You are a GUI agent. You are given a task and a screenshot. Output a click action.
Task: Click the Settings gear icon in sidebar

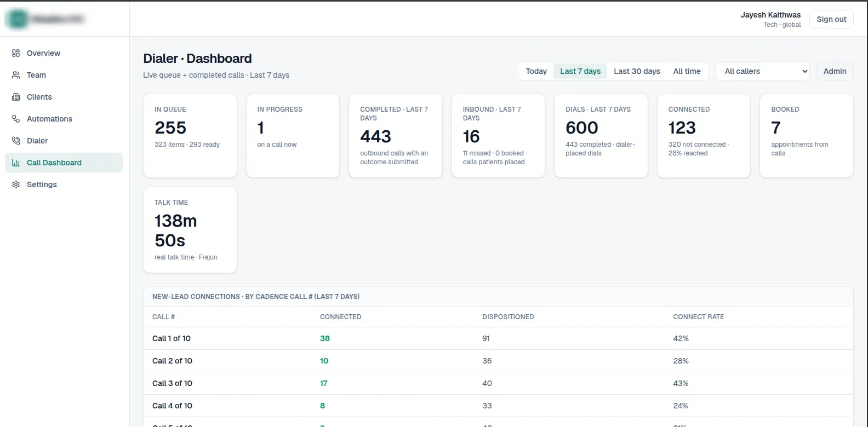pyautogui.click(x=16, y=184)
